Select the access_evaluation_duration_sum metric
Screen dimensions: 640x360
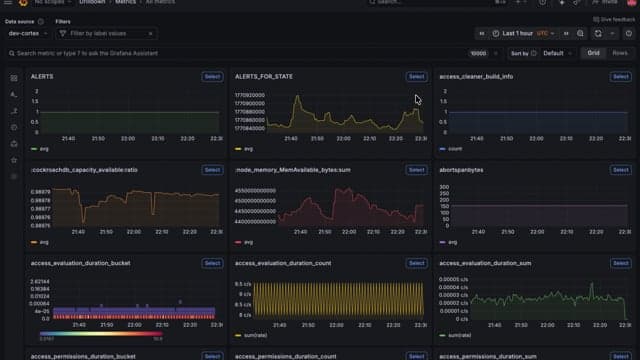[x=621, y=263]
